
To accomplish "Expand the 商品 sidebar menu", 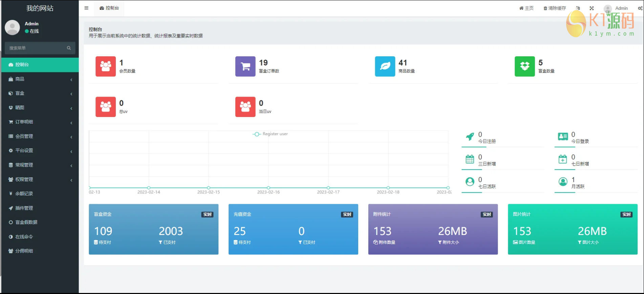I will click(40, 79).
